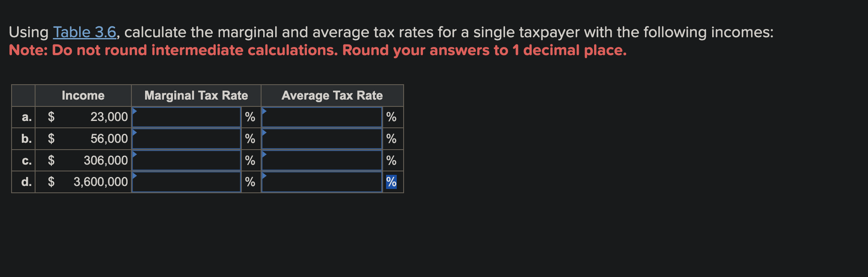This screenshot has height=277, width=868.
Task: Click the blue triangle on row b Marginal field
Action: click(135, 132)
